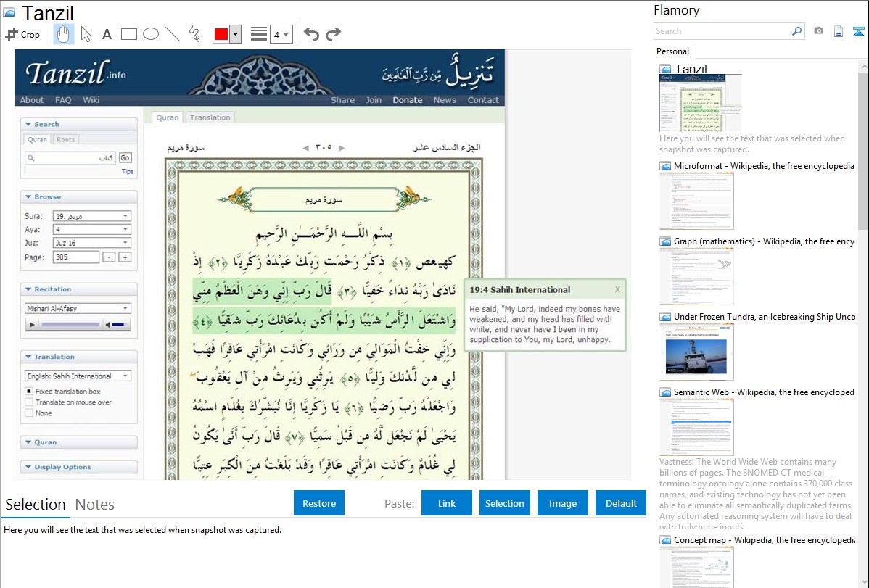Activate the hand pan tool
The width and height of the screenshot is (869, 588).
63,34
